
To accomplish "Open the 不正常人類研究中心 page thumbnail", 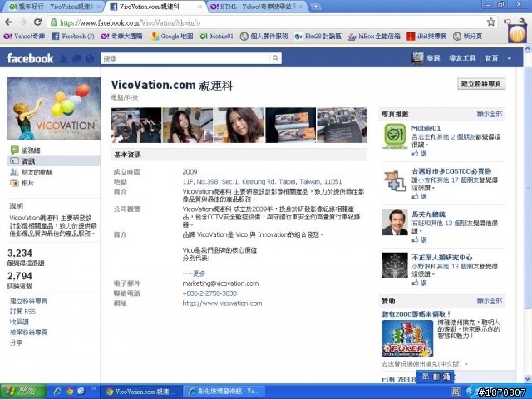I will click(395, 265).
